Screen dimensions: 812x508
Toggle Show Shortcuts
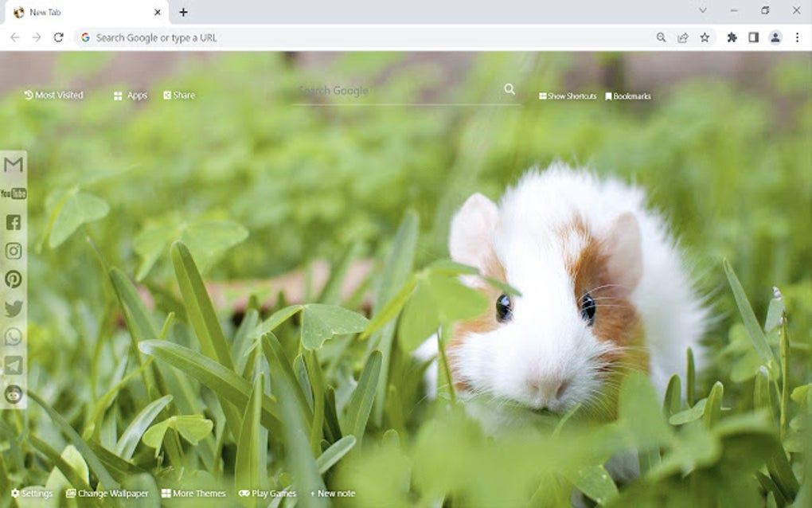click(x=568, y=96)
